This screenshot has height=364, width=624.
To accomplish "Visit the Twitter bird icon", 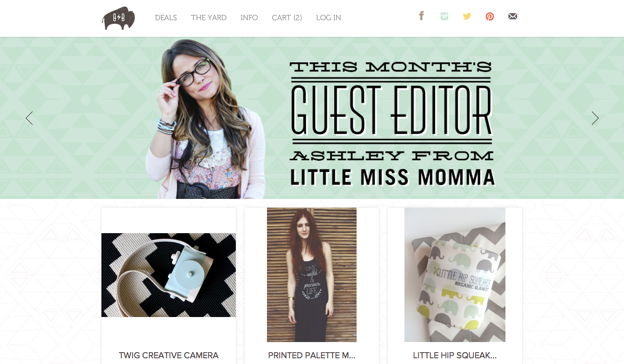I will 467,16.
